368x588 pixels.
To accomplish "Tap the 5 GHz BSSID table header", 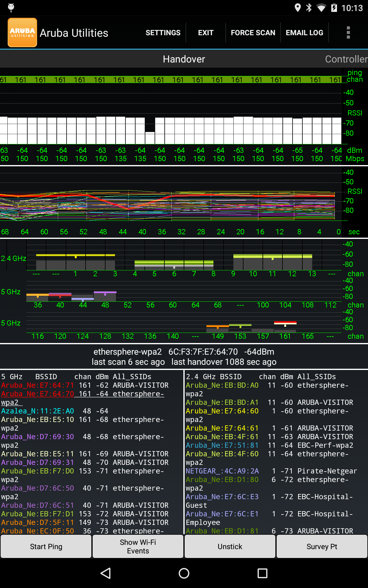I will [76, 377].
